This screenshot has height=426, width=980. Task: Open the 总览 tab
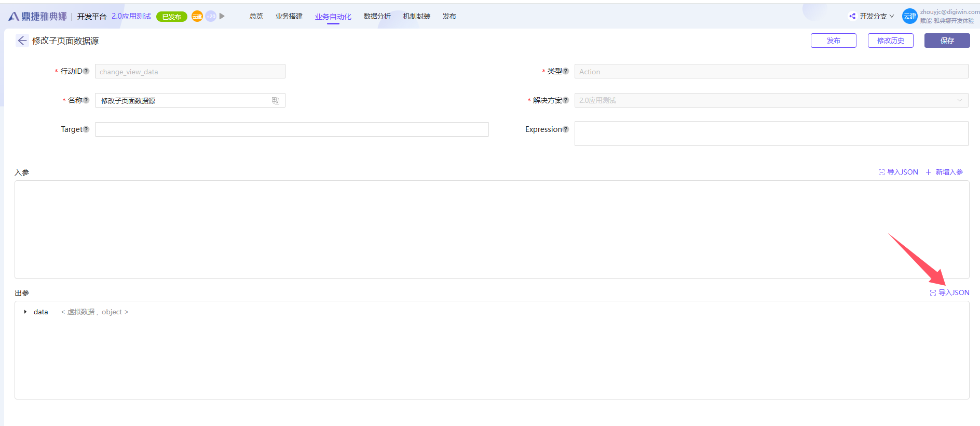point(256,16)
